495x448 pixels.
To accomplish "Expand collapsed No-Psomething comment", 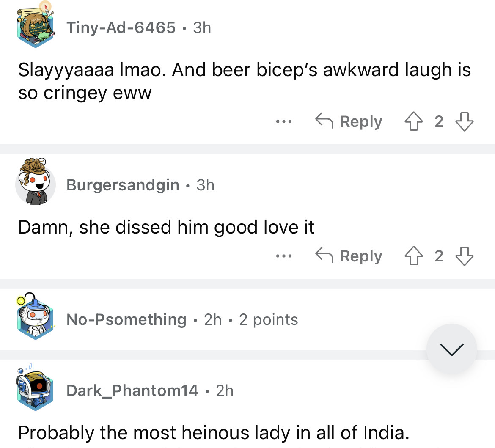I will pyautogui.click(x=212, y=320).
